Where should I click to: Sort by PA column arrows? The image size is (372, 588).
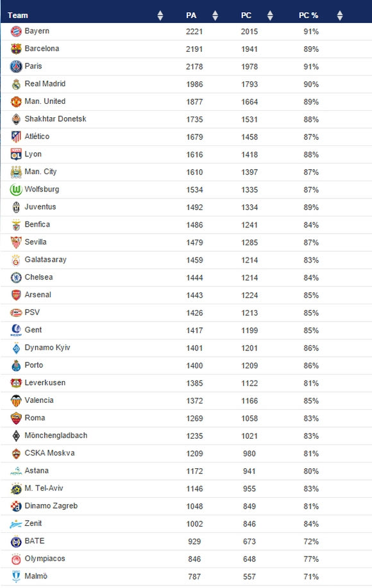click(215, 15)
